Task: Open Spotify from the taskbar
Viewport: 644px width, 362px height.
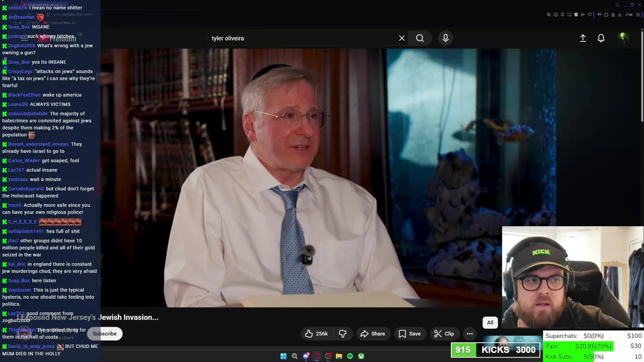Action: [350, 356]
